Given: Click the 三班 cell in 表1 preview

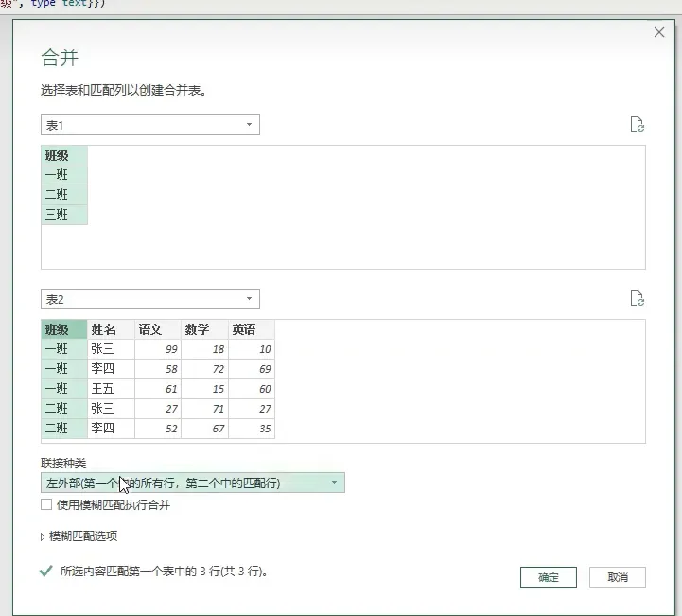Looking at the screenshot, I should (64, 215).
